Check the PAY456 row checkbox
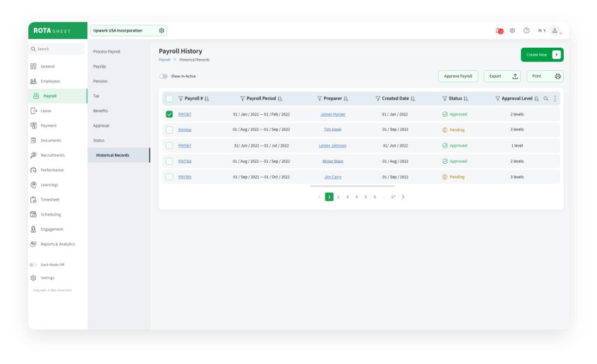This screenshot has width=597, height=364. click(170, 130)
